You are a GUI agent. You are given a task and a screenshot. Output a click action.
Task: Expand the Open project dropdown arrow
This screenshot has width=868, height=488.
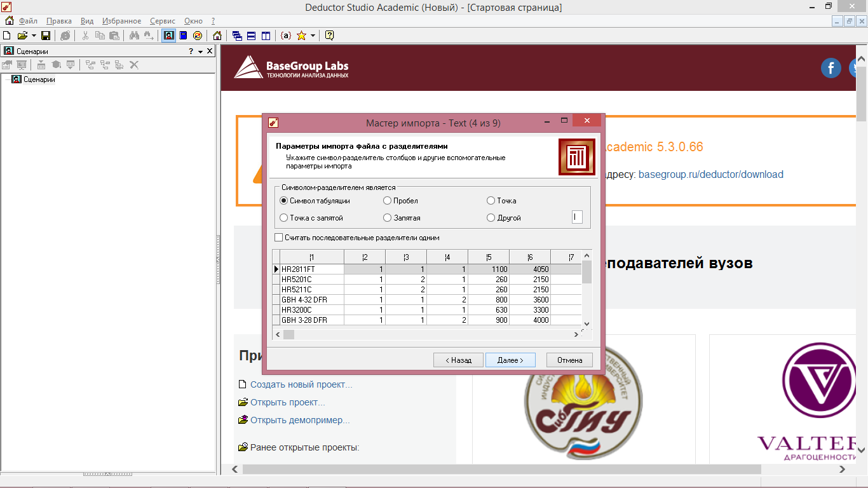[34, 36]
